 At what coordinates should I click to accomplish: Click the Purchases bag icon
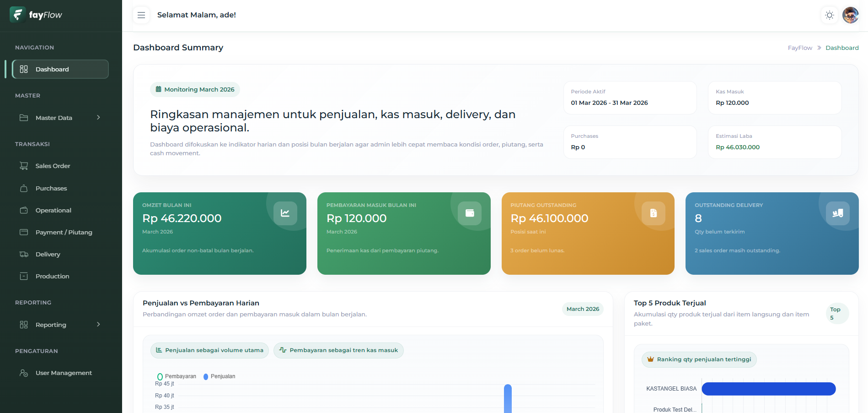(24, 188)
